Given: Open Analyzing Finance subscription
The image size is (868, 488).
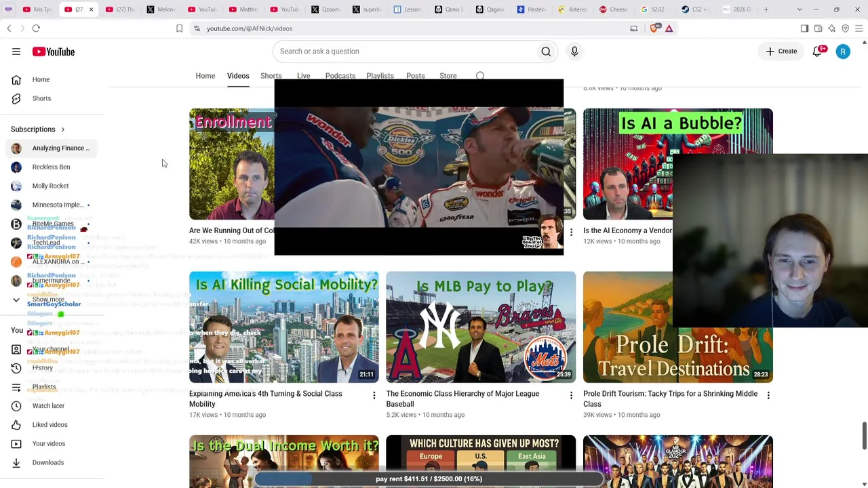Looking at the screenshot, I should point(53,148).
